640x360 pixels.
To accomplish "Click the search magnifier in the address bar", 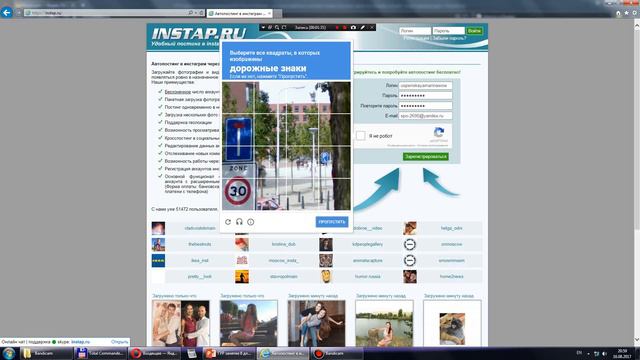I will (191, 13).
